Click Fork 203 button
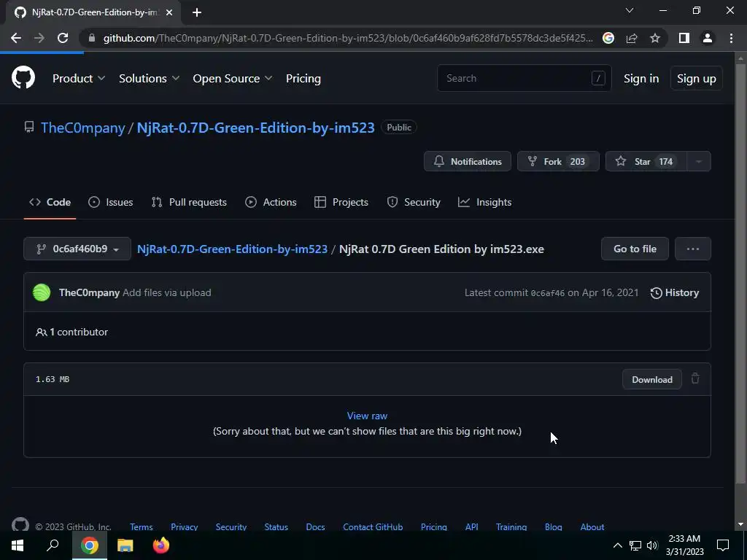747x560 pixels. click(558, 161)
